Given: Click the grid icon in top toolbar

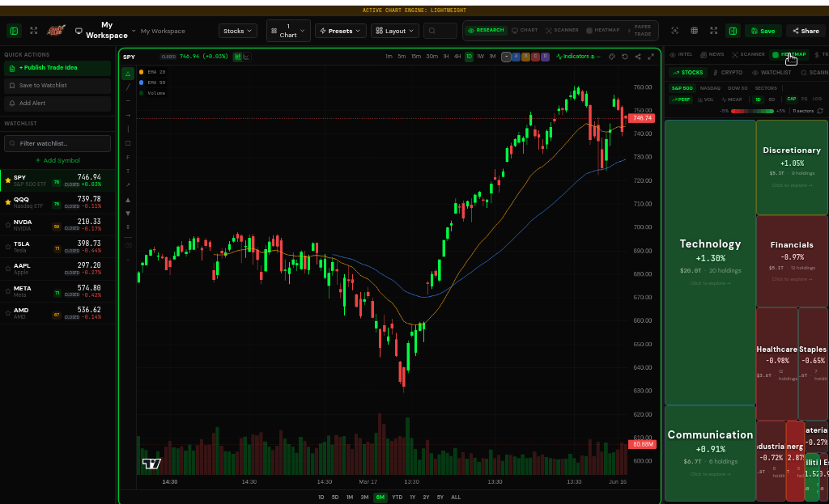Looking at the screenshot, I should click(694, 31).
